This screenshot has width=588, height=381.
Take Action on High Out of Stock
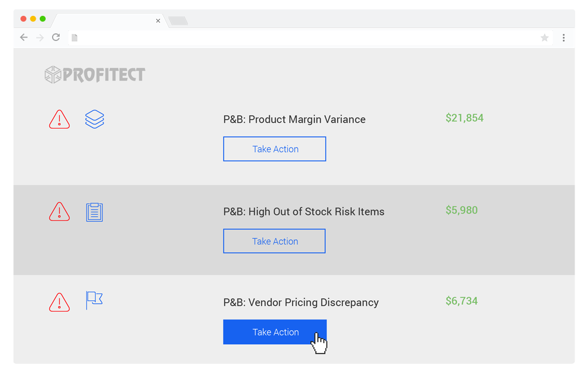[274, 241]
